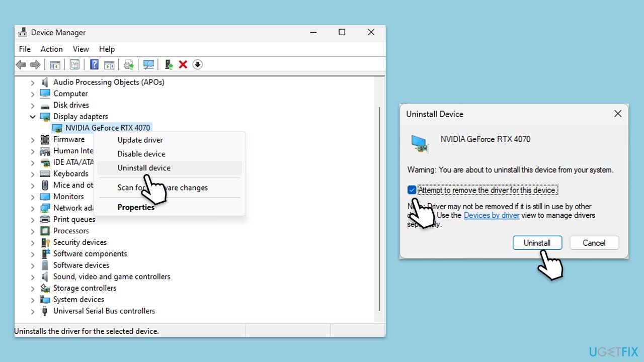
Task: Click the Computer category monitor icon
Action: click(45, 94)
